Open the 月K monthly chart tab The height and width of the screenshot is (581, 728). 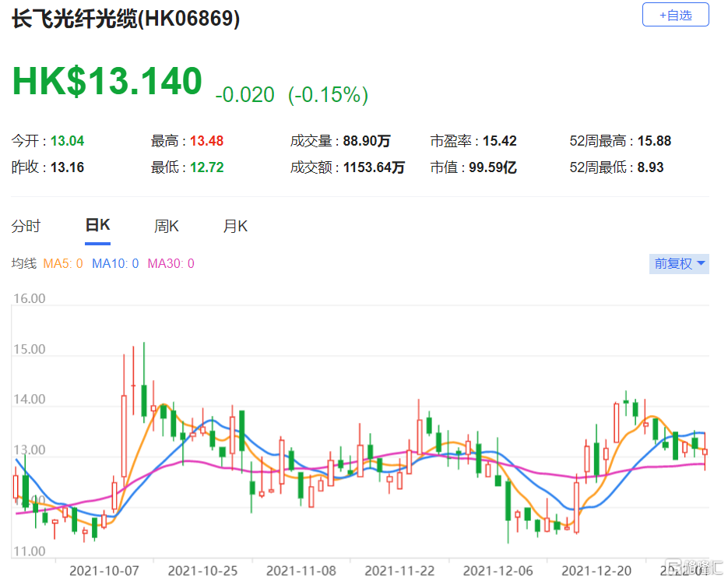(235, 226)
